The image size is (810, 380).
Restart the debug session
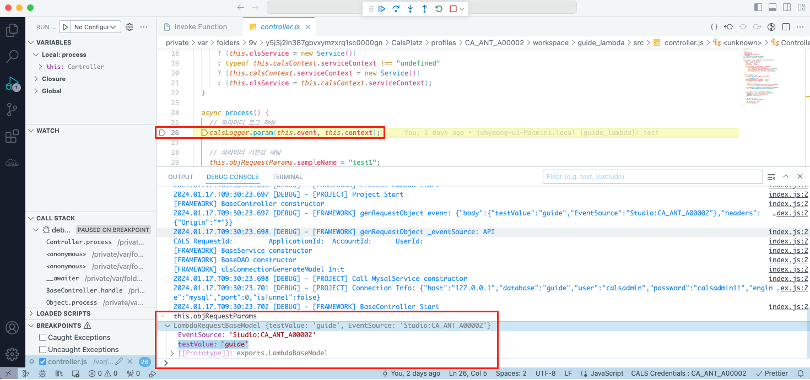(439, 9)
